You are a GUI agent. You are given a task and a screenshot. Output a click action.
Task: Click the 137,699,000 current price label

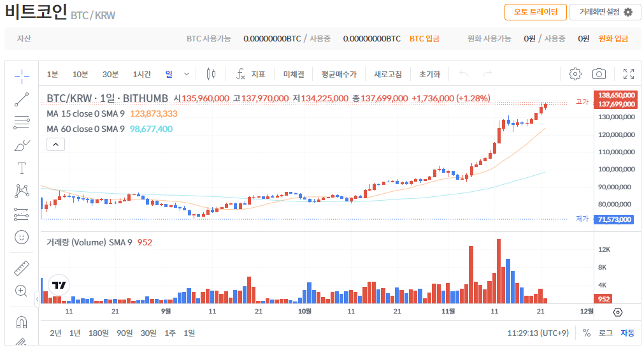tap(617, 104)
